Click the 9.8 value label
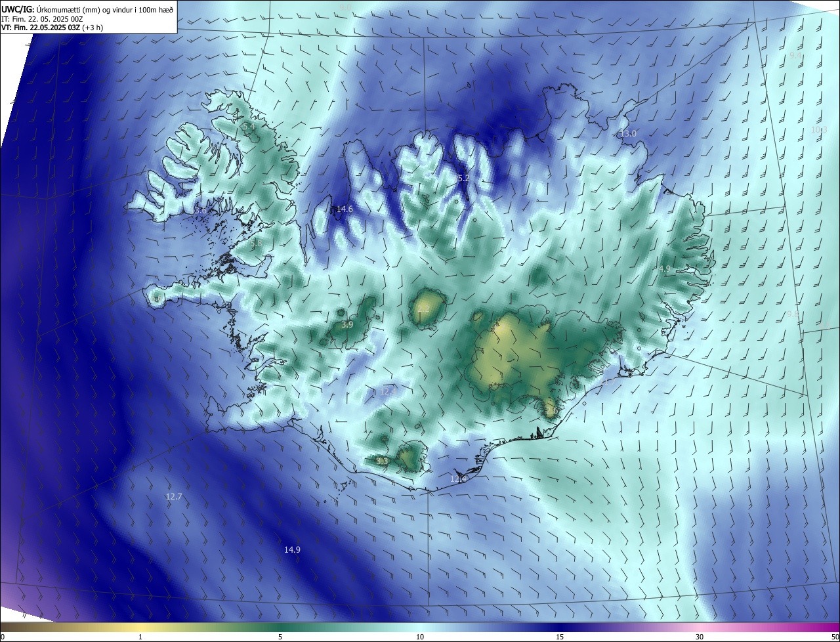The width and height of the screenshot is (840, 642). point(793,314)
